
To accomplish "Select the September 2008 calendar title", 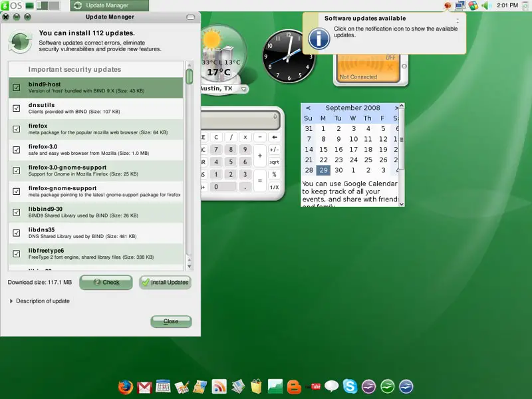I will [x=352, y=108].
